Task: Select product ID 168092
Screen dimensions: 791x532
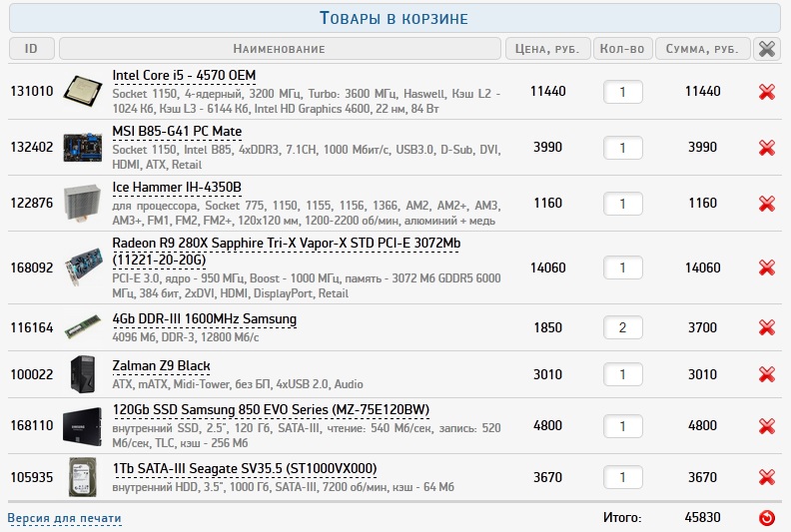Action: tap(32, 267)
